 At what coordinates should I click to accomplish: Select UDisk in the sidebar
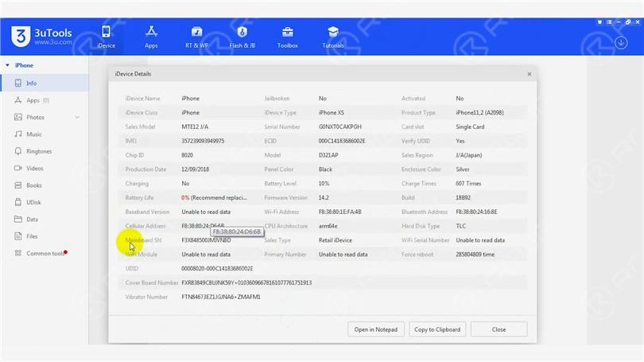click(x=45, y=202)
